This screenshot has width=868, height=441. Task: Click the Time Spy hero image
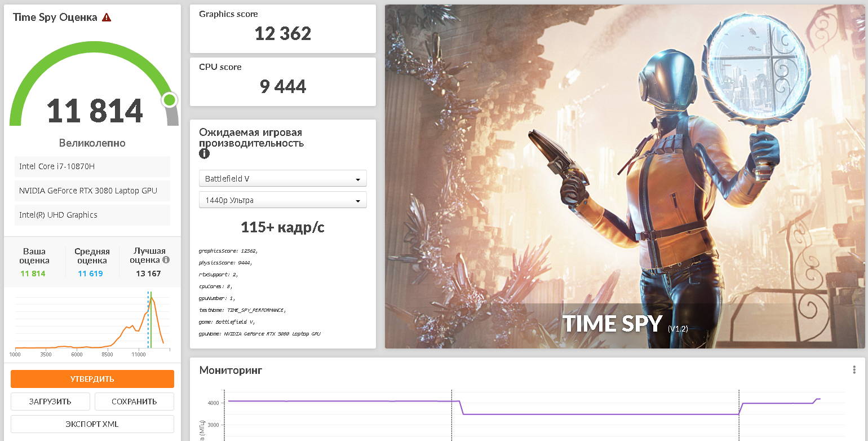pyautogui.click(x=625, y=177)
